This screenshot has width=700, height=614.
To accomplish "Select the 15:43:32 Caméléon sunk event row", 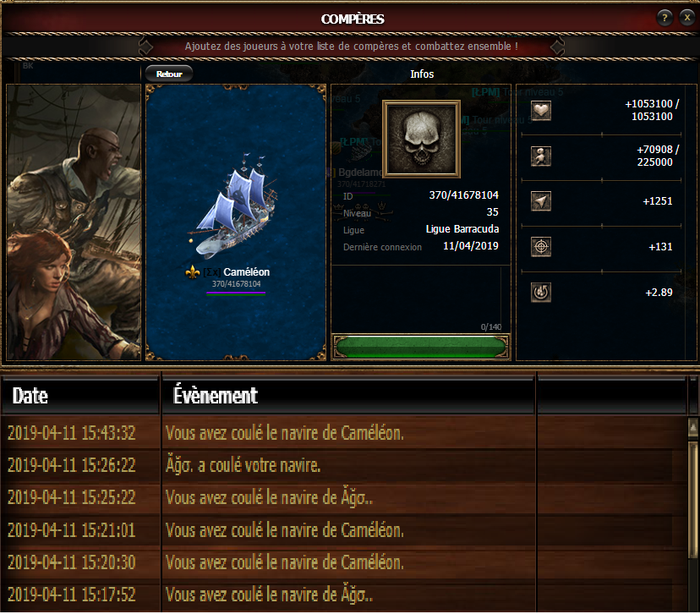I will (344, 433).
